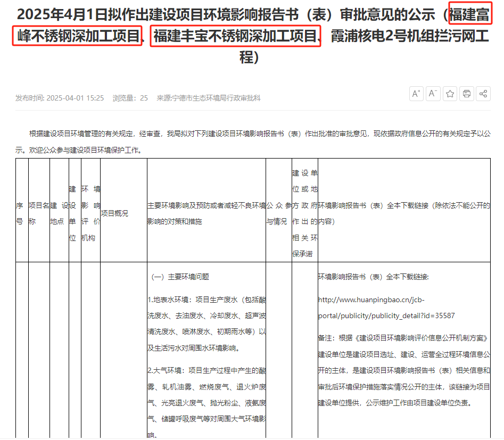Viewport: 504px width, 440px height.
Task: Bookmark this page with the star icon
Action: tap(450, 94)
